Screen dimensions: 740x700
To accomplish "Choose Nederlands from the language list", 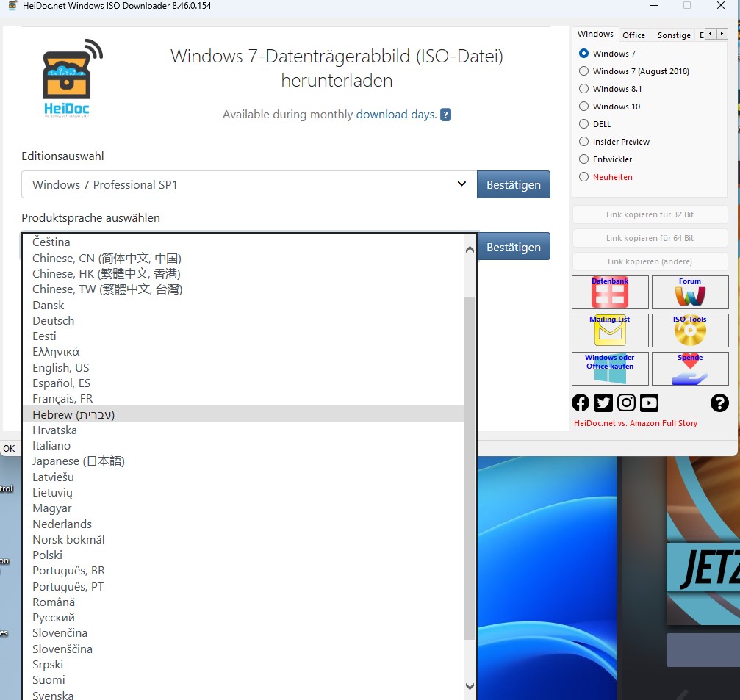I will 243,524.
